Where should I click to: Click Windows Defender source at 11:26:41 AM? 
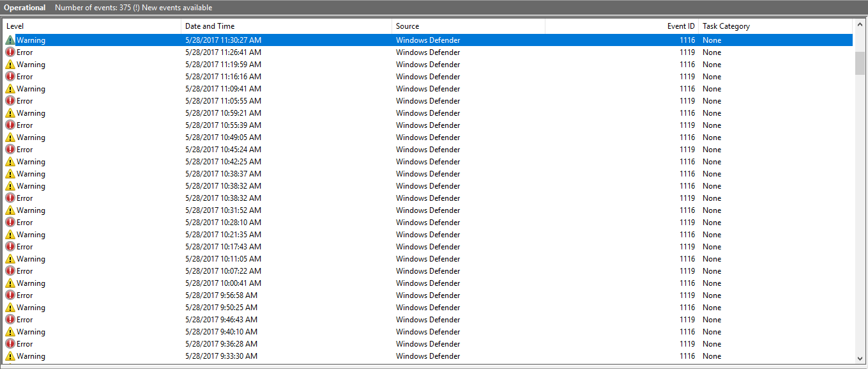coord(428,52)
